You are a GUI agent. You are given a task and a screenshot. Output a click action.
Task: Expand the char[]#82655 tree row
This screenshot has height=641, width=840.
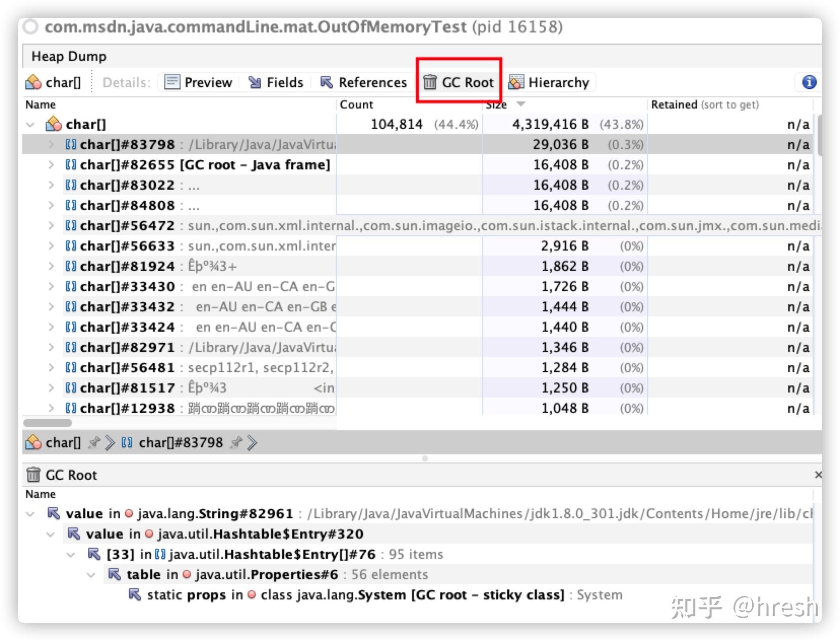click(x=51, y=164)
